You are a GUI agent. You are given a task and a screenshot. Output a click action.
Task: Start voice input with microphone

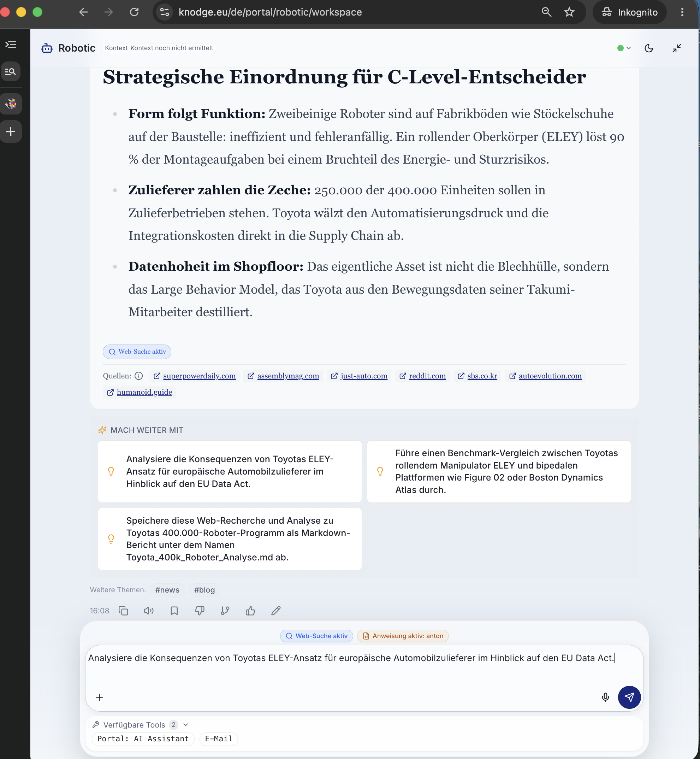click(x=605, y=697)
